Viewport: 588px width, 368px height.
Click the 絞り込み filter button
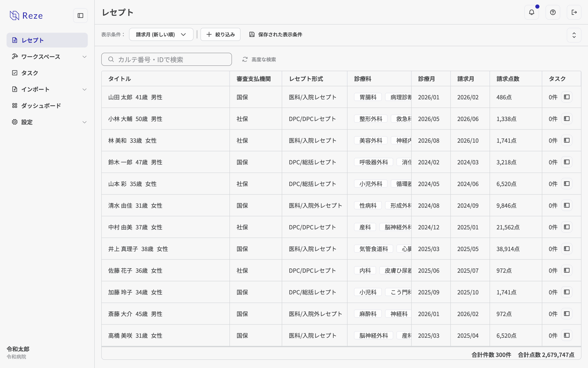(220, 34)
